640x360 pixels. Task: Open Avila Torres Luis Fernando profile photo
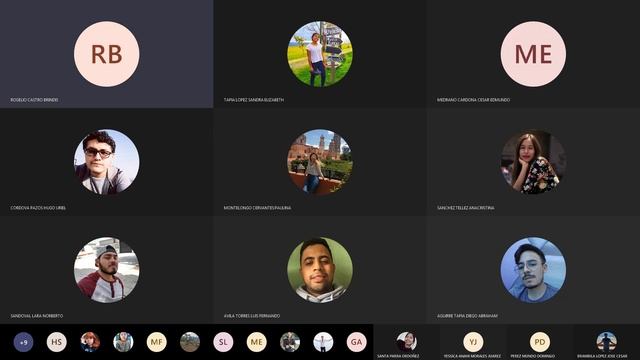(320, 270)
